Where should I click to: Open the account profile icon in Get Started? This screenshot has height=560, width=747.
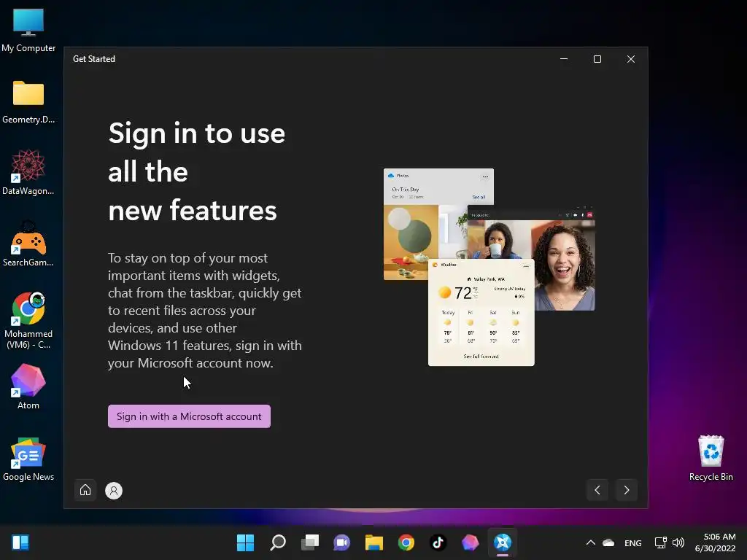point(114,491)
